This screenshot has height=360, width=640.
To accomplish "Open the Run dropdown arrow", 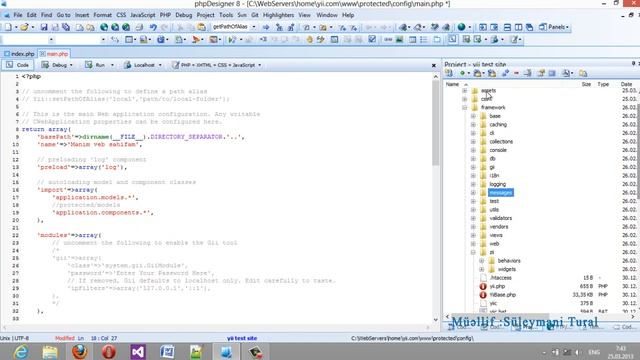I will (112, 65).
